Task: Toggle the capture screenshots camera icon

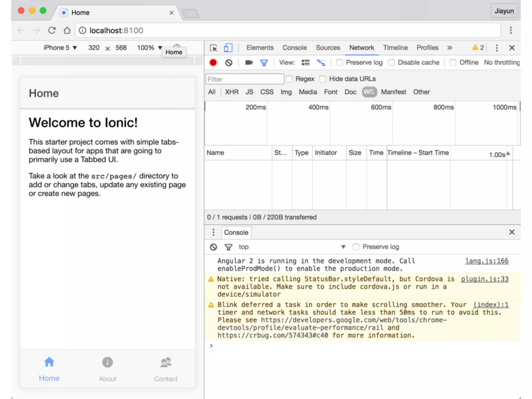Action: (x=249, y=63)
